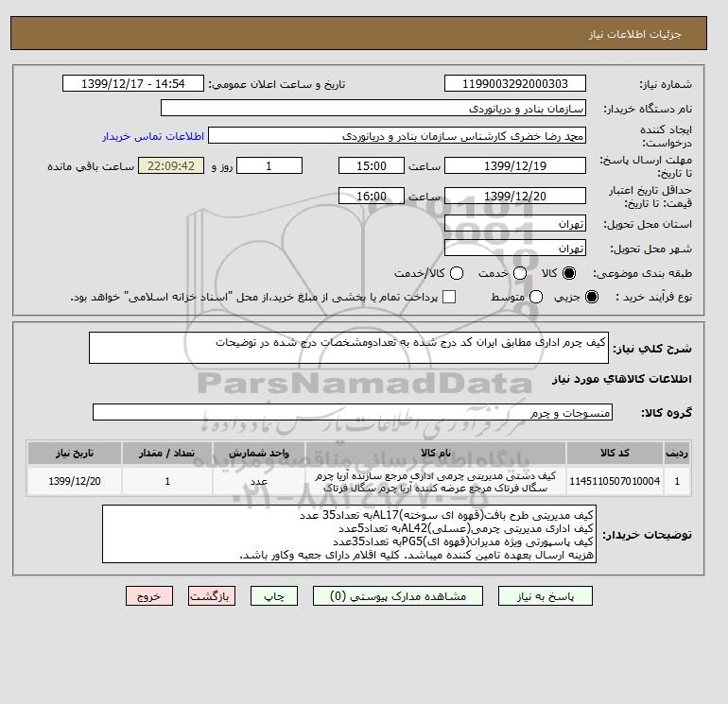Select the خدمت radio button
Screen dimensions: 728x704
tap(520, 273)
